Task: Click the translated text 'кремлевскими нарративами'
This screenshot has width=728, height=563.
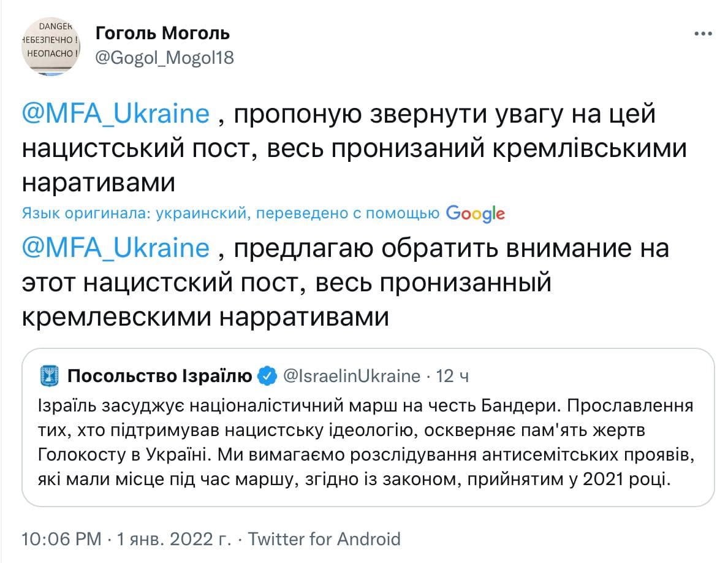Action: tap(205, 317)
